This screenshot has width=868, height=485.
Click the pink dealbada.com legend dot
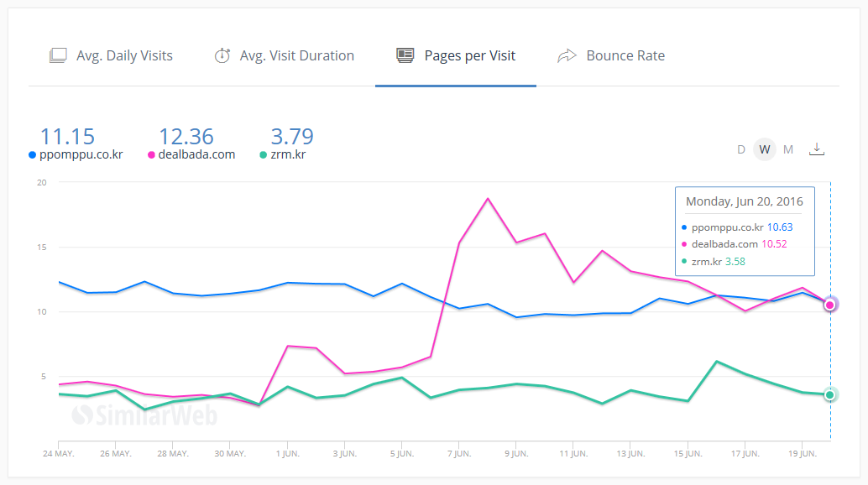152,154
